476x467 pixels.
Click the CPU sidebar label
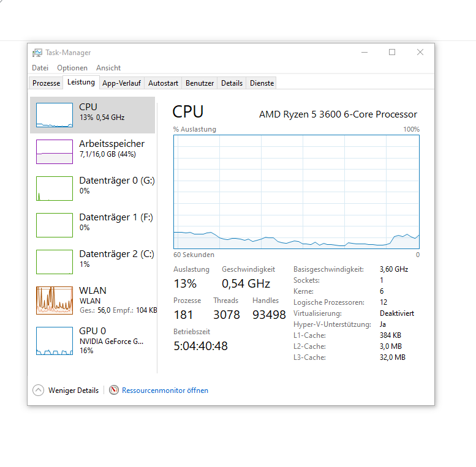(88, 107)
